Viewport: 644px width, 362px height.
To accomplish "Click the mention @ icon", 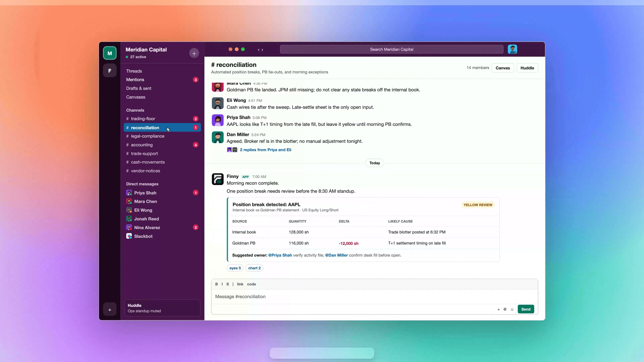I will 505,309.
